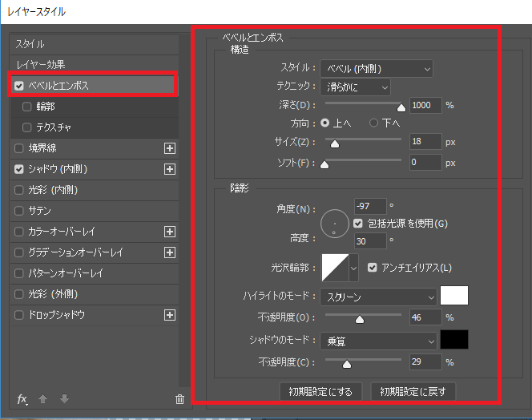532x420 pixels.
Task: Open the ハイライトのモード dropdown showing スクリーン
Action: click(378, 297)
